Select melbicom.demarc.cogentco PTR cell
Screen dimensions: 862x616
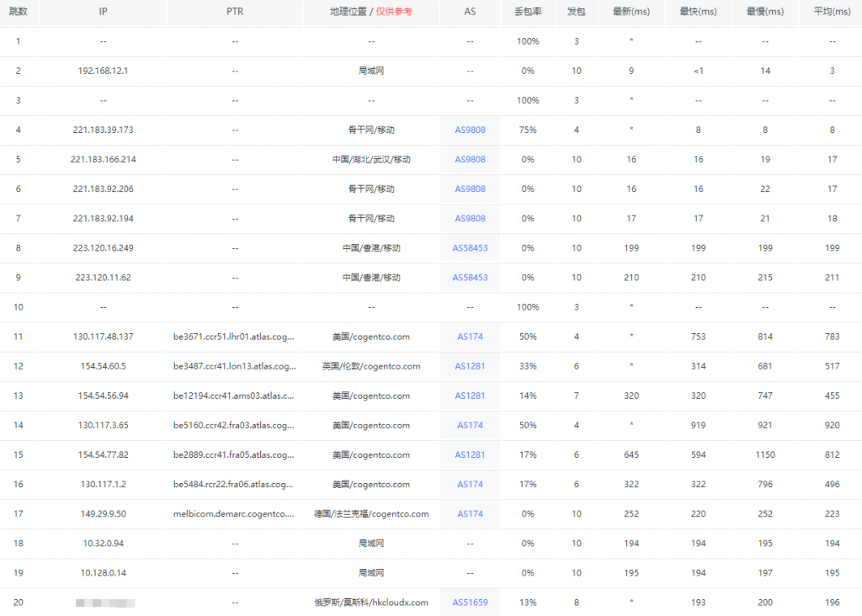click(234, 514)
